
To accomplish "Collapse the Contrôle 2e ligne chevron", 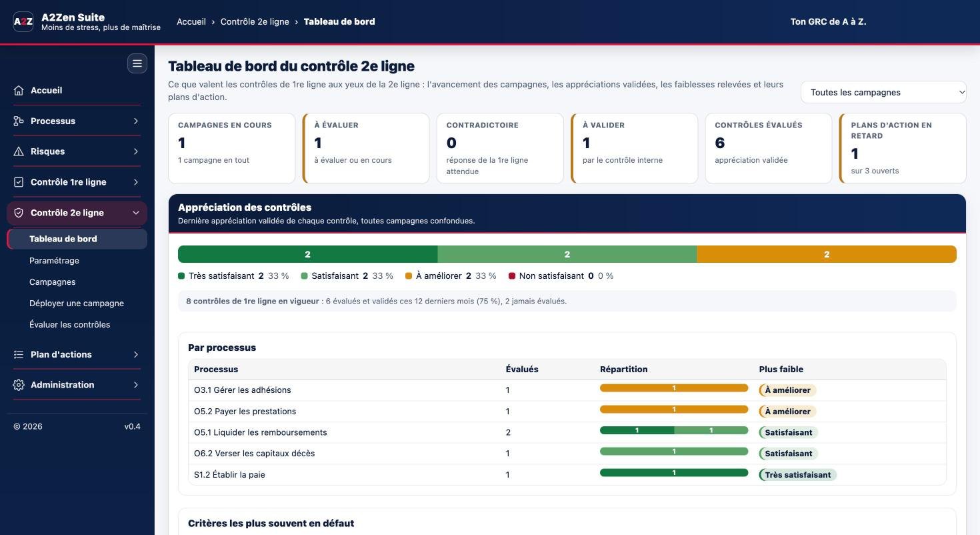I will pos(135,213).
